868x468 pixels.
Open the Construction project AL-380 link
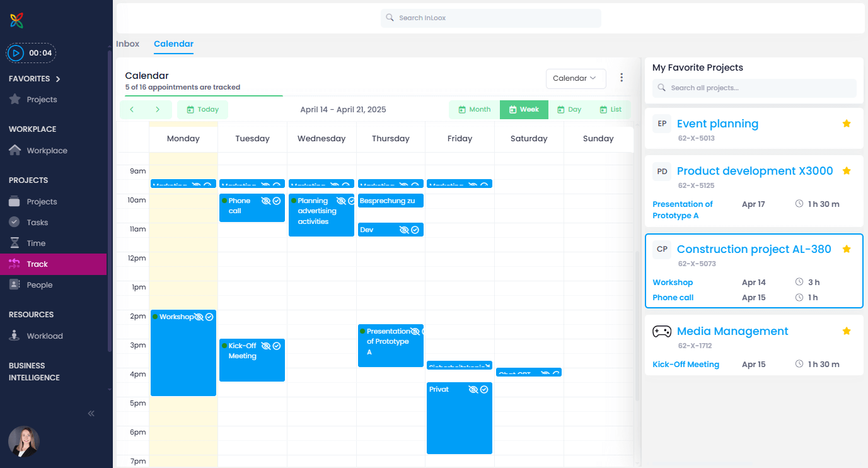[753, 249]
